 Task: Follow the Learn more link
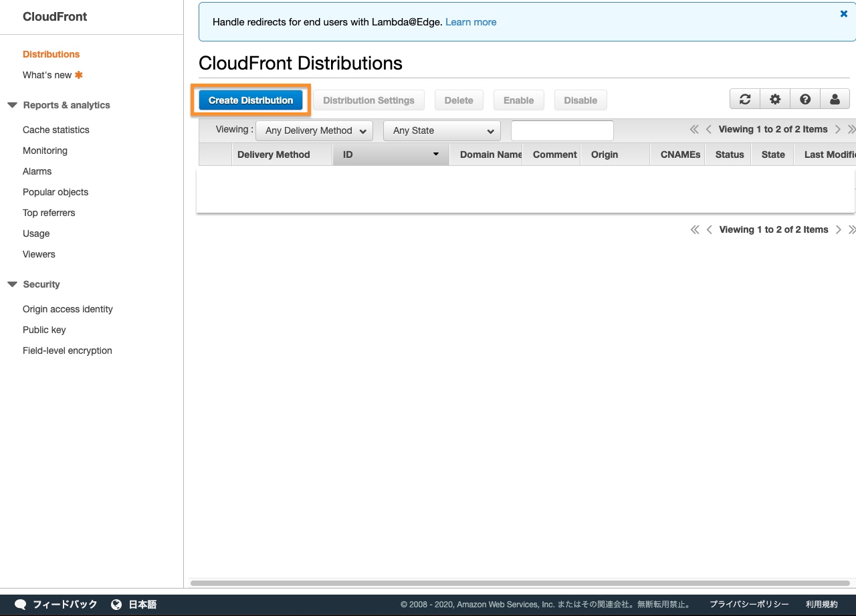point(471,22)
